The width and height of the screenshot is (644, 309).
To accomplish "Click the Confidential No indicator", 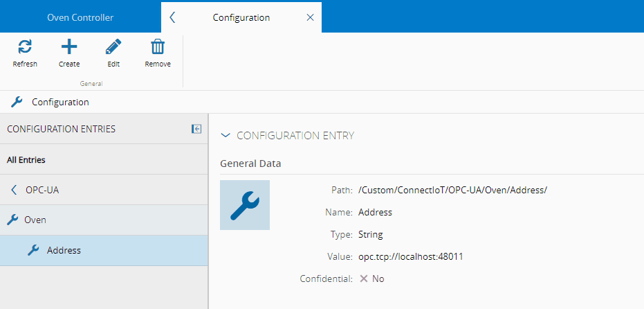I will click(372, 279).
